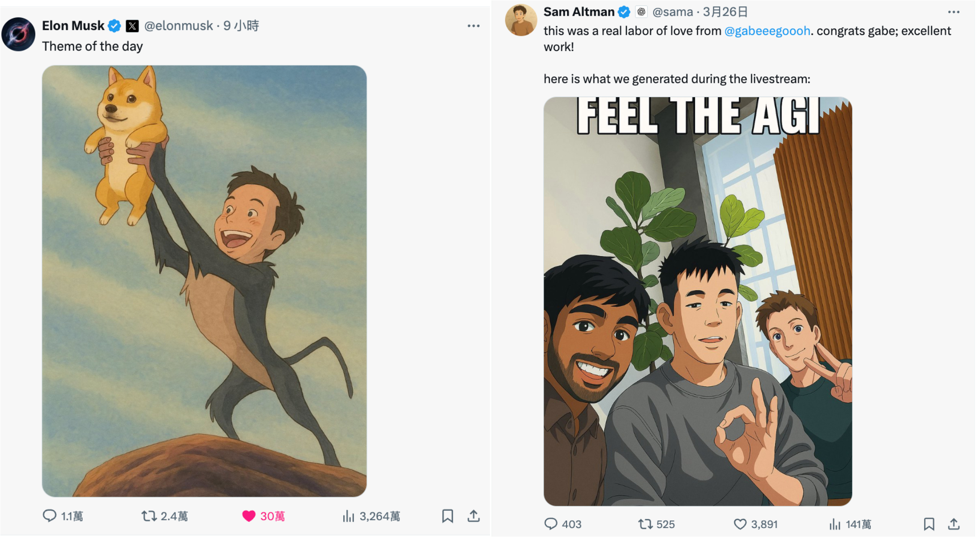980x537 pixels.
Task: Like Sam Altman's tweet
Action: pos(740,524)
